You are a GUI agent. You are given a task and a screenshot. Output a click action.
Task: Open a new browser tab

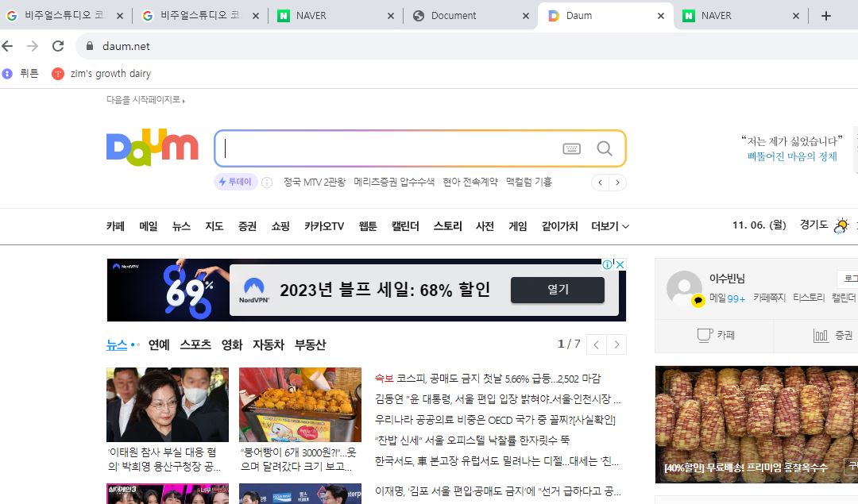[826, 16]
